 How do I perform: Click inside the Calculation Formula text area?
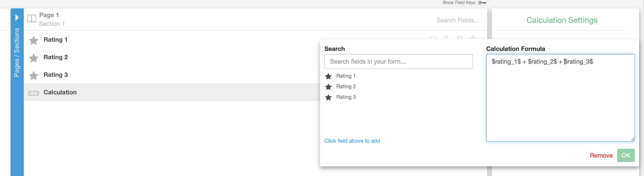tap(560, 100)
